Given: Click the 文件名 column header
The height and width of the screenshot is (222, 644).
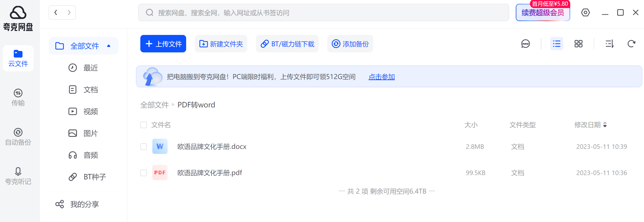Looking at the screenshot, I should [161, 125].
